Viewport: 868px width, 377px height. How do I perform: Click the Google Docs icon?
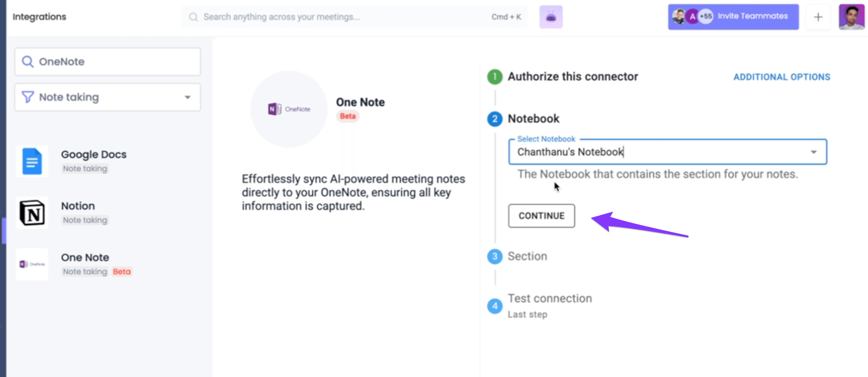click(x=32, y=161)
